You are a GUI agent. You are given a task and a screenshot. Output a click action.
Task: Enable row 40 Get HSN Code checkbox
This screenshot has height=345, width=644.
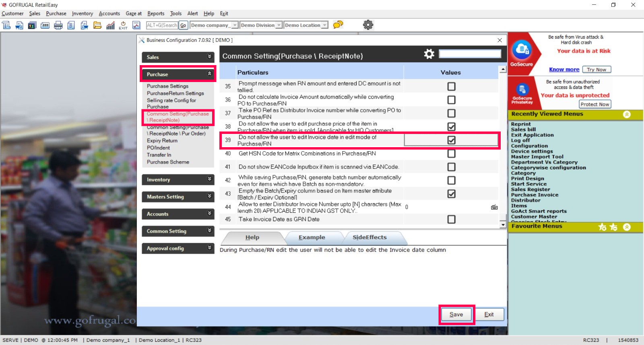452,154
